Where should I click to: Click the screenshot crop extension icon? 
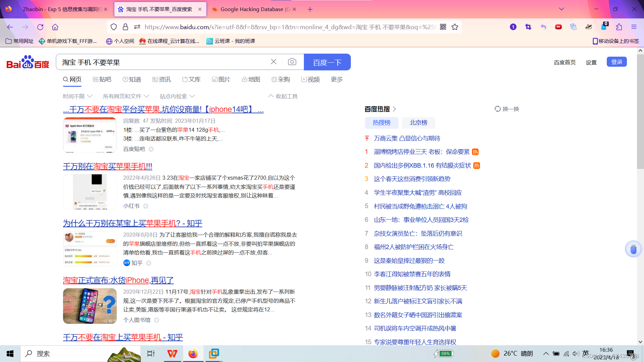click(x=528, y=27)
